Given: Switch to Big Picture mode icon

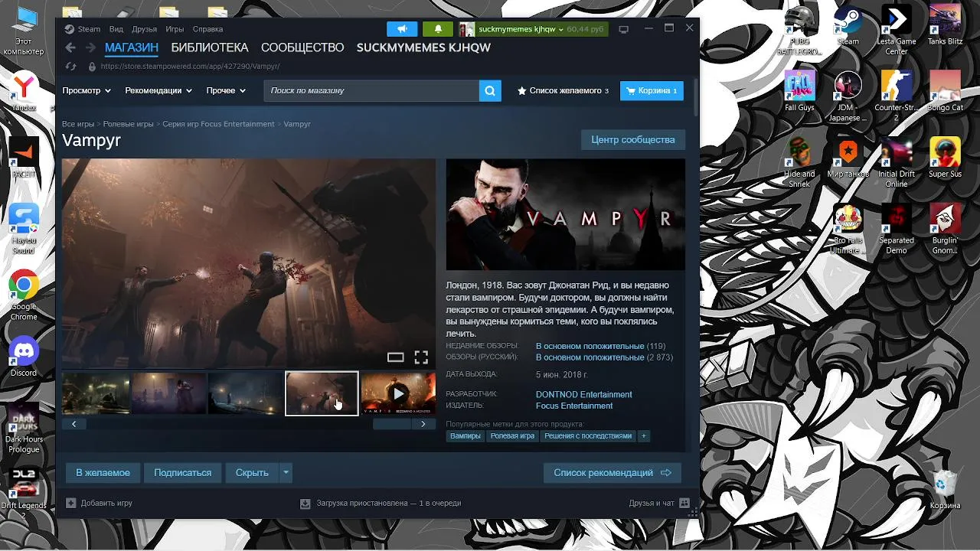Looking at the screenshot, I should click(623, 29).
